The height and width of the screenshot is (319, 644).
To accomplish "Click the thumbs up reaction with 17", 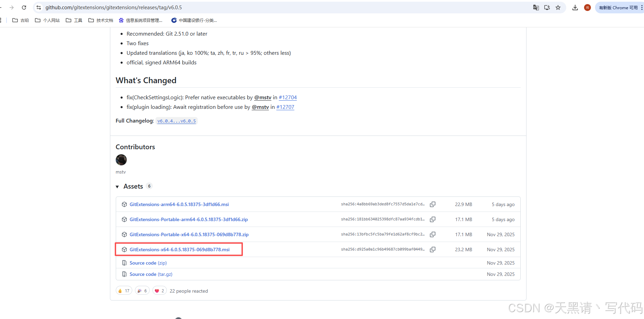I will (124, 291).
